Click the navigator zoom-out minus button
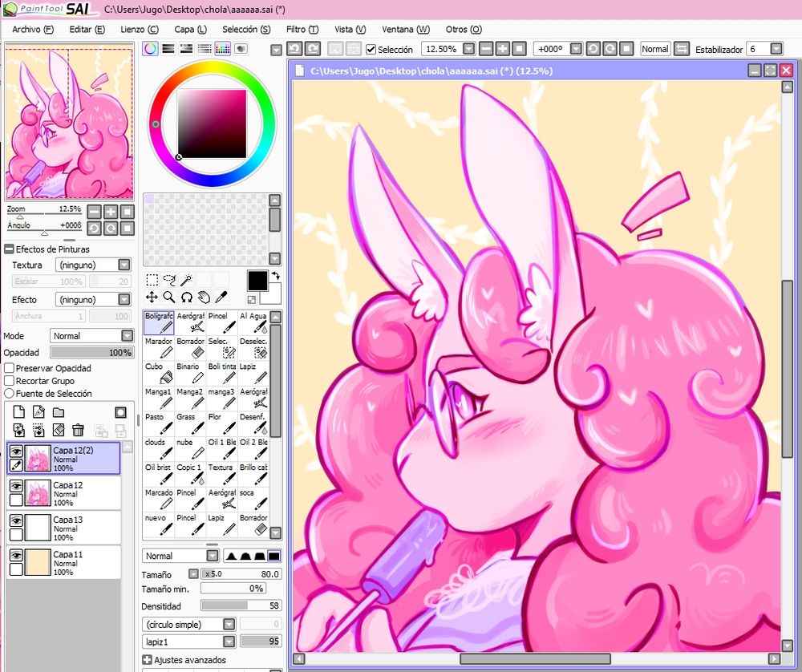 pyautogui.click(x=94, y=212)
